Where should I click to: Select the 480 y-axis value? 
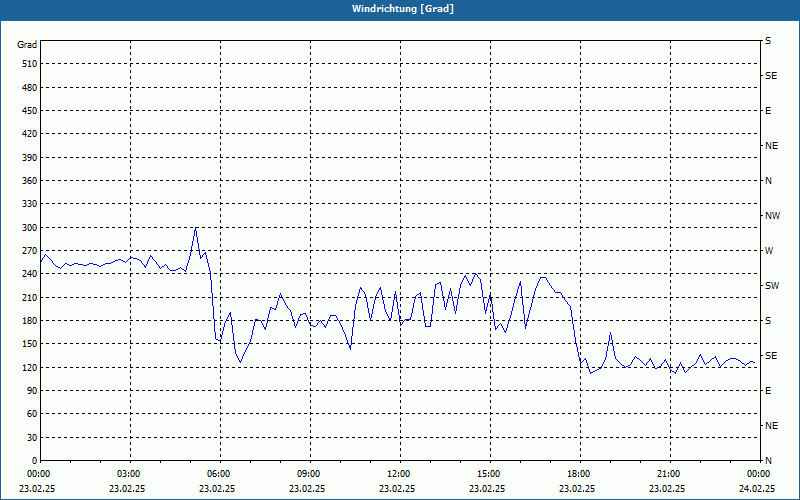(x=30, y=88)
